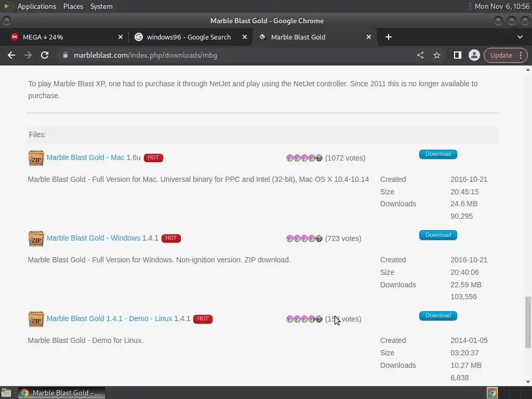This screenshot has width=532, height=399.
Task: Select the Marble Blast Gold tab
Action: click(x=314, y=37)
